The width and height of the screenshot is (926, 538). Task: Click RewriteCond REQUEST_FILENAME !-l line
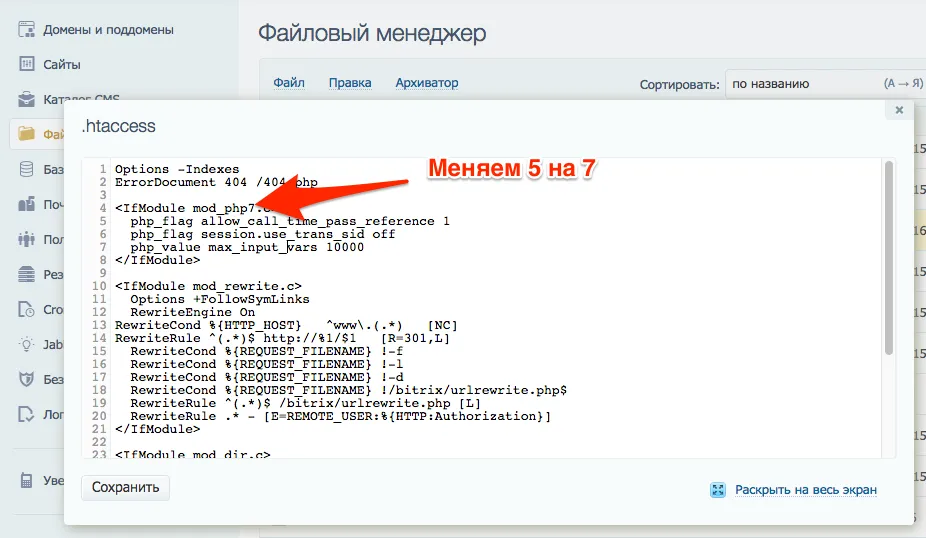(266, 364)
